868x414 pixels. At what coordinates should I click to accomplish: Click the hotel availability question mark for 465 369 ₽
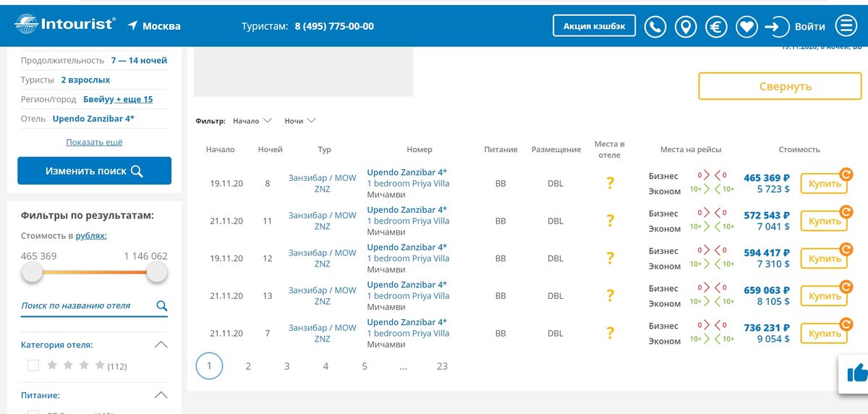coord(610,183)
